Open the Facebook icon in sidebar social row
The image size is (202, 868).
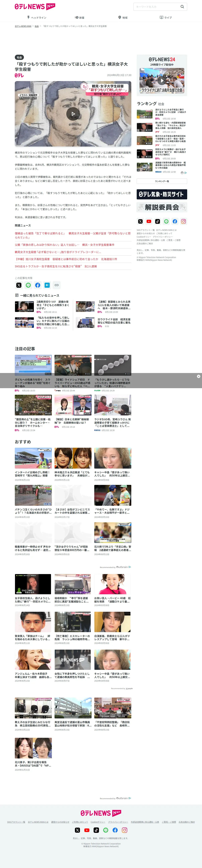175,221
